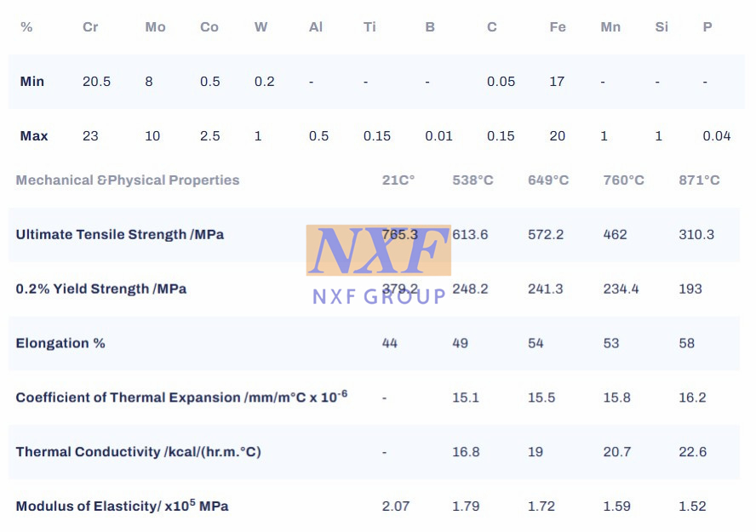Screen dimensions: 756x532
Task: Click the NXF GROUP text
Action: tap(379, 296)
